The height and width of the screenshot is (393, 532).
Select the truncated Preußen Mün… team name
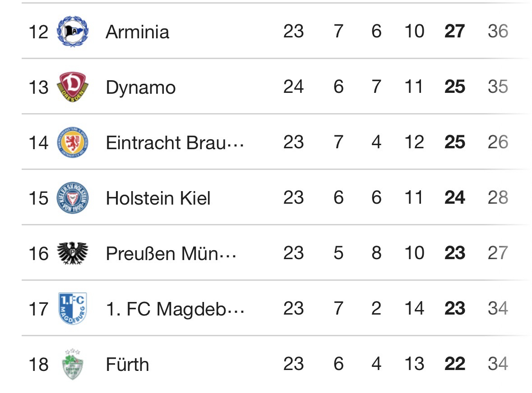171,254
